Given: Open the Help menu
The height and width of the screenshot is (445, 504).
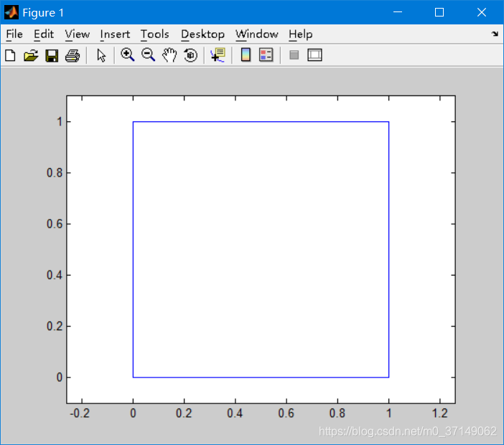Looking at the screenshot, I should pyautogui.click(x=301, y=34).
